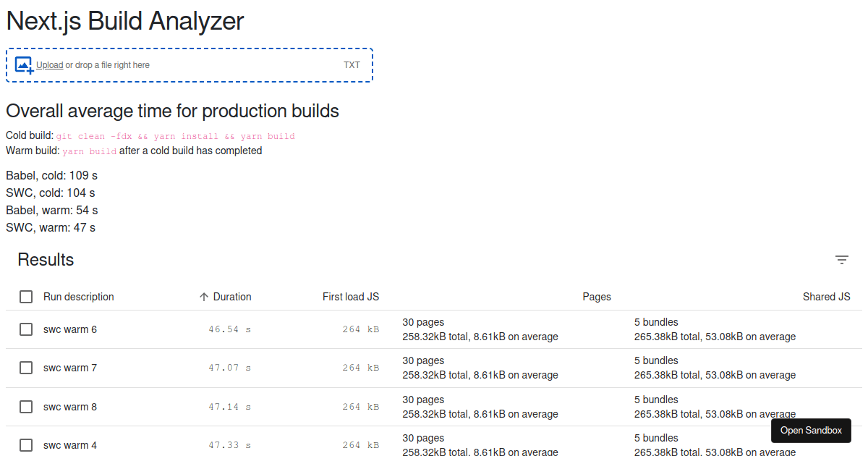Click the image upload icon in the dropzone
This screenshot has width=868, height=456.
click(24, 64)
